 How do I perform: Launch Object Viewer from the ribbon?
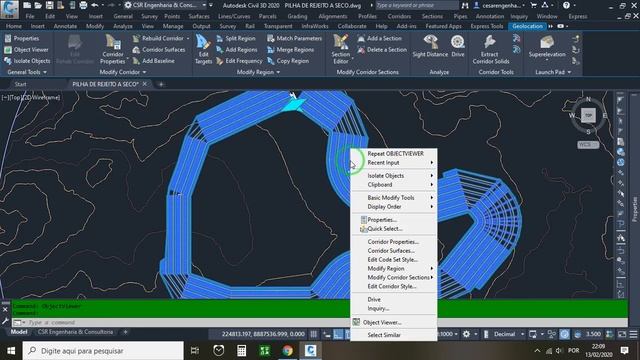pos(26,50)
